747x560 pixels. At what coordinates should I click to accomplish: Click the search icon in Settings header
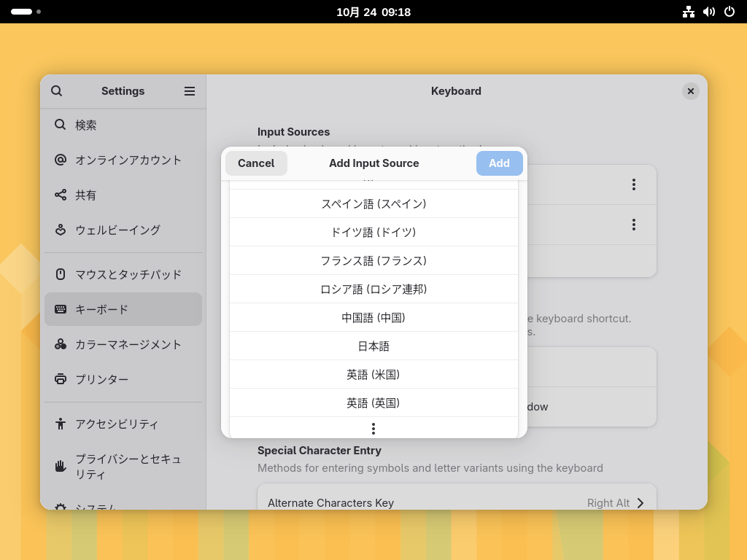coord(56,91)
